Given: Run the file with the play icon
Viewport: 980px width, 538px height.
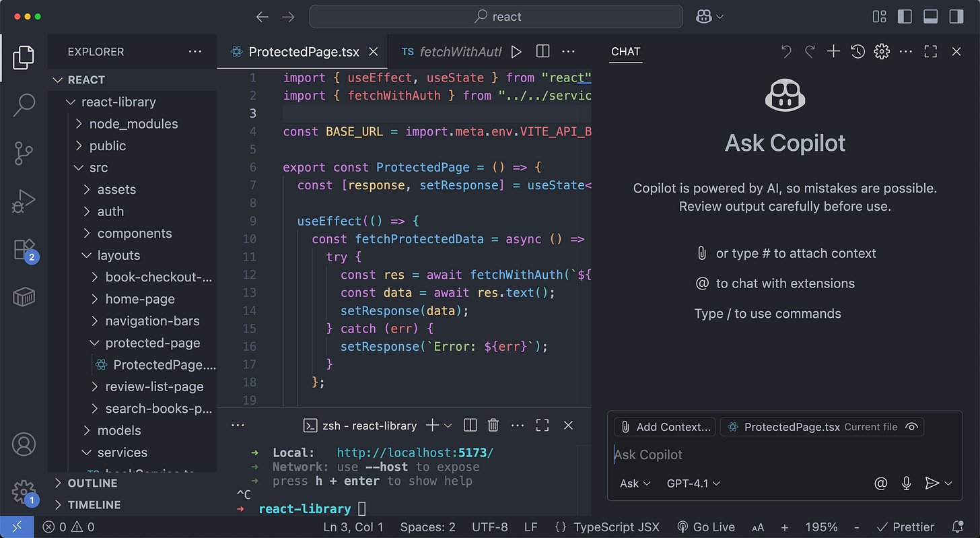Looking at the screenshot, I should tap(516, 52).
